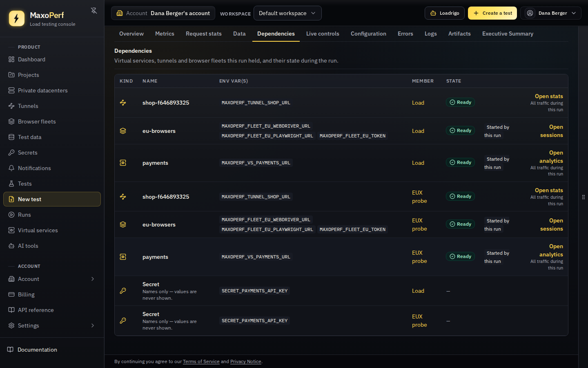Viewport: 588px width, 368px height.
Task: Switch to Executive Summary tab
Action: [x=508, y=34]
